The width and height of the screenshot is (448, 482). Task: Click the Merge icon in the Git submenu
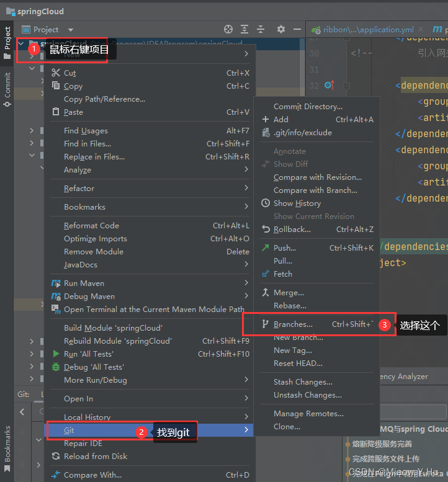(266, 292)
